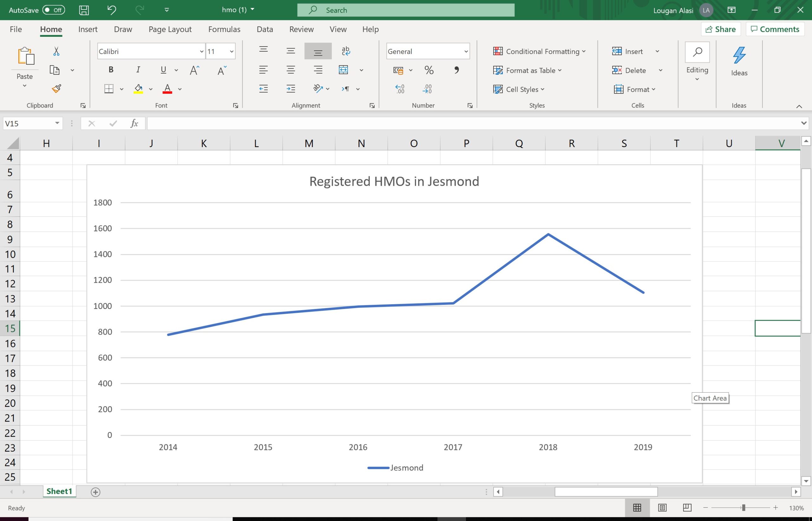Open the Ideas lightning bolt button
This screenshot has height=521, width=812.
pyautogui.click(x=739, y=61)
